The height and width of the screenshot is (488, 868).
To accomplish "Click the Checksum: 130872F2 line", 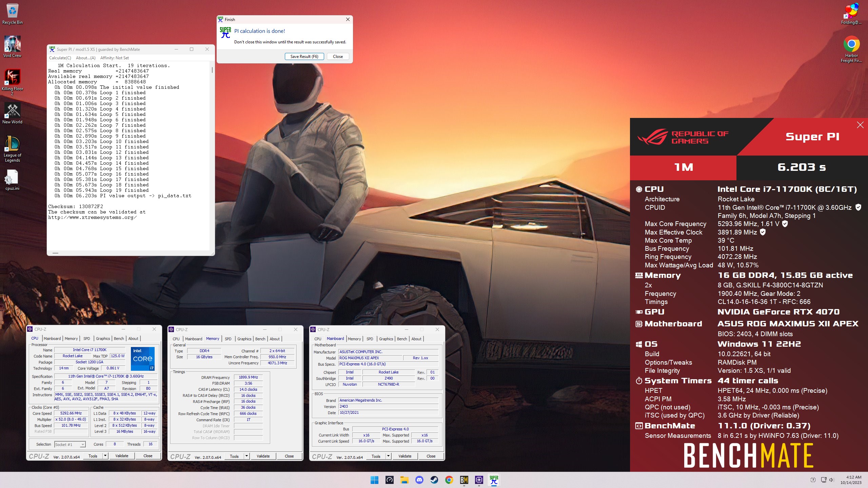I will click(76, 206).
